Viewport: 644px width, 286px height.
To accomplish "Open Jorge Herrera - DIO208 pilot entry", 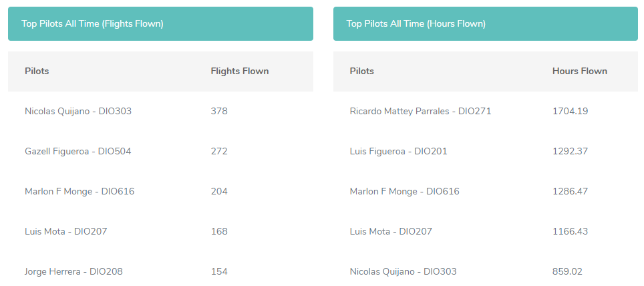I will click(73, 271).
